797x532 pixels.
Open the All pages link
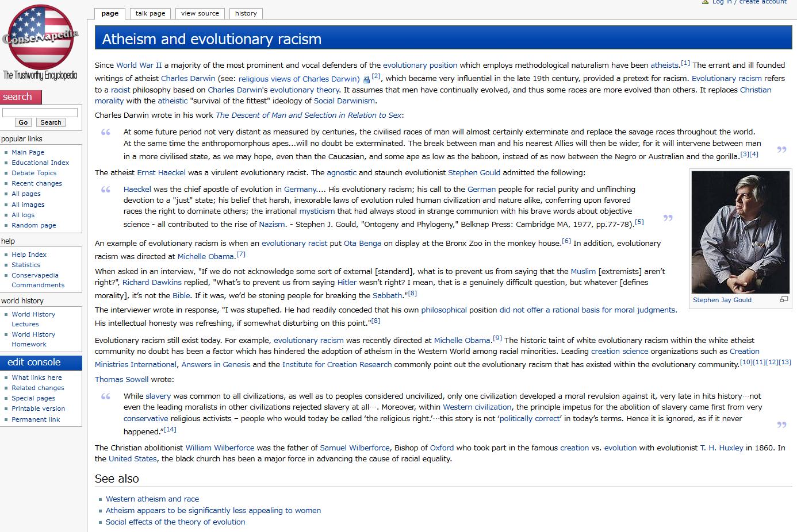coord(26,194)
